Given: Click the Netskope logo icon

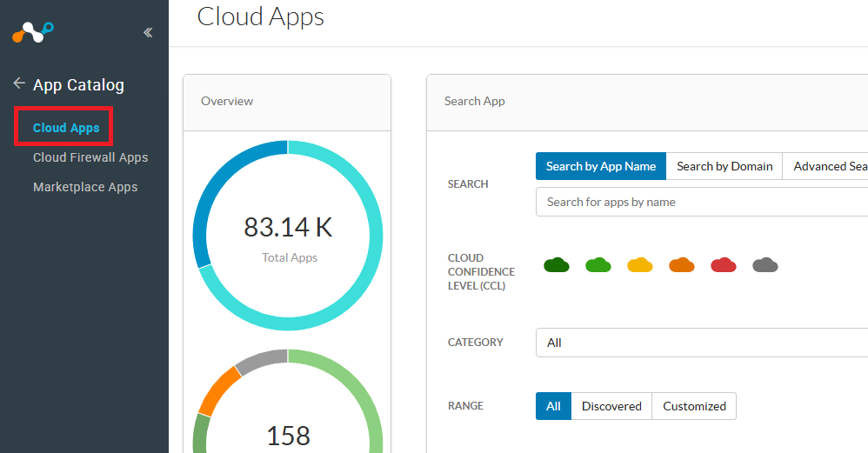Looking at the screenshot, I should (33, 33).
